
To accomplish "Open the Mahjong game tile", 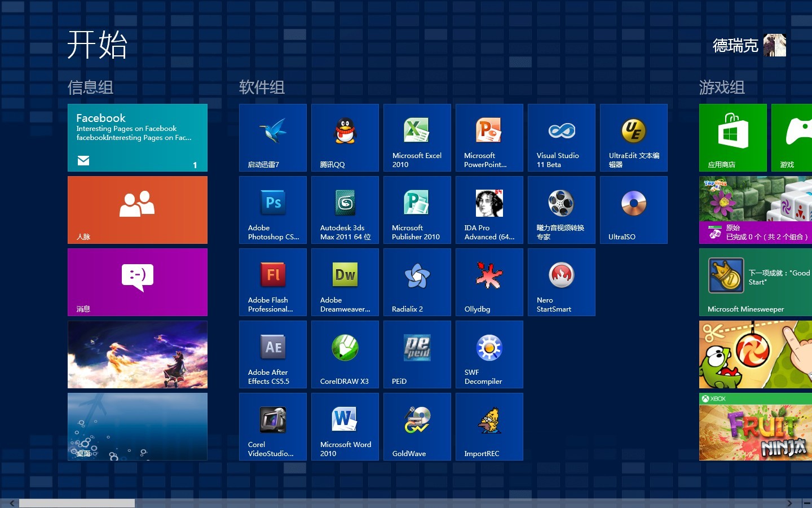I will pyautogui.click(x=756, y=210).
